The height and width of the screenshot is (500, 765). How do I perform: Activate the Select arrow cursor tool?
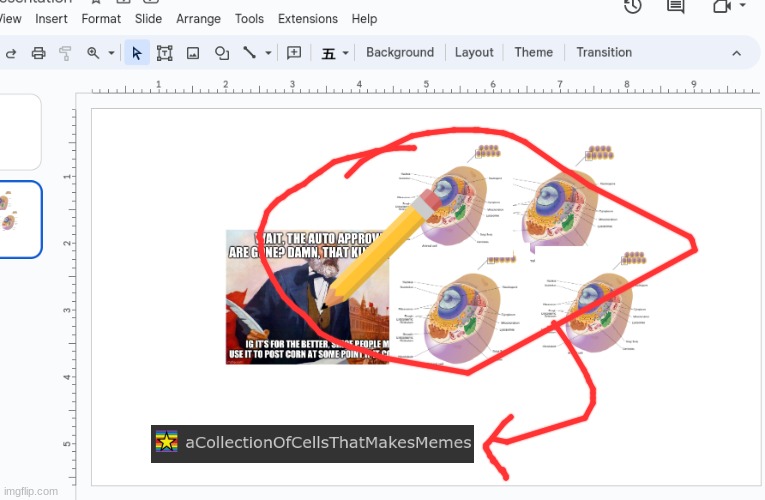tap(137, 53)
